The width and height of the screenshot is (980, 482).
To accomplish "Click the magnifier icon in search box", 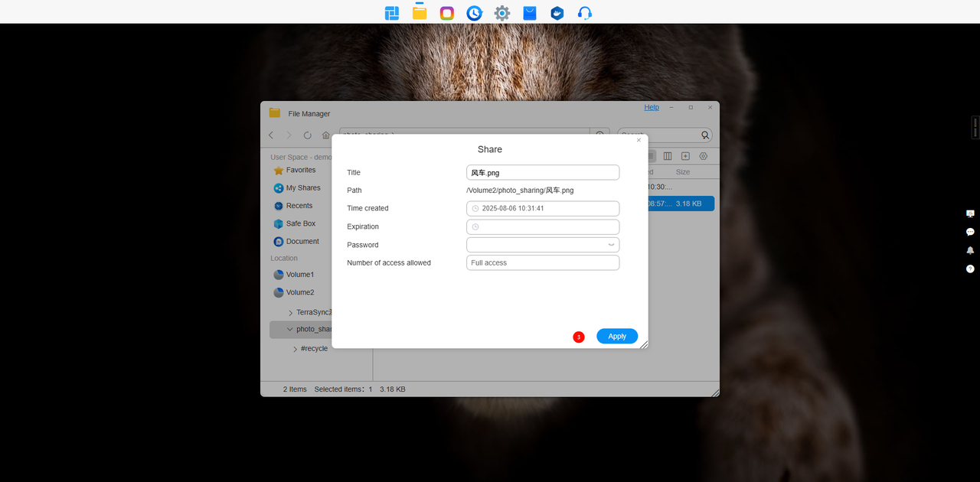I will [705, 135].
